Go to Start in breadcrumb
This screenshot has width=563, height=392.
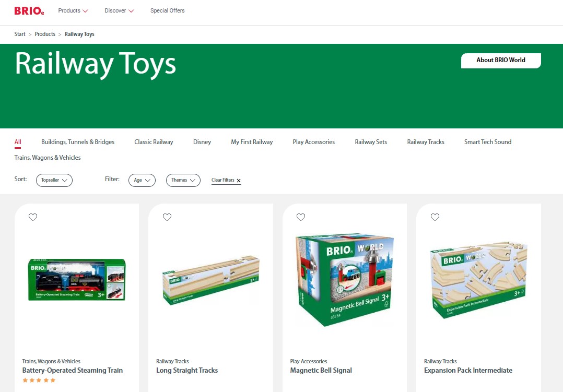pos(20,34)
